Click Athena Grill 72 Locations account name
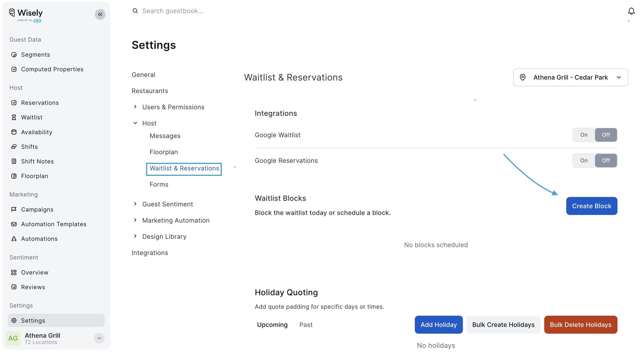Screen dimensions: 644x353 point(42,338)
